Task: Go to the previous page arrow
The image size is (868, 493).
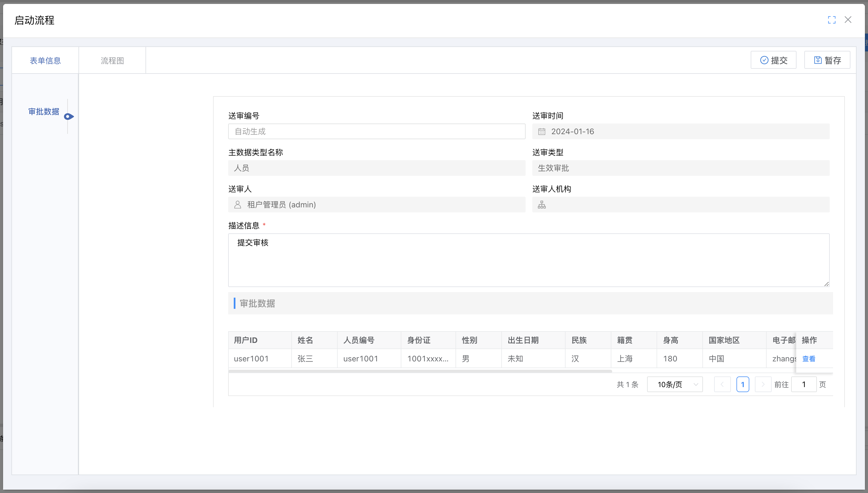Action: 722,384
